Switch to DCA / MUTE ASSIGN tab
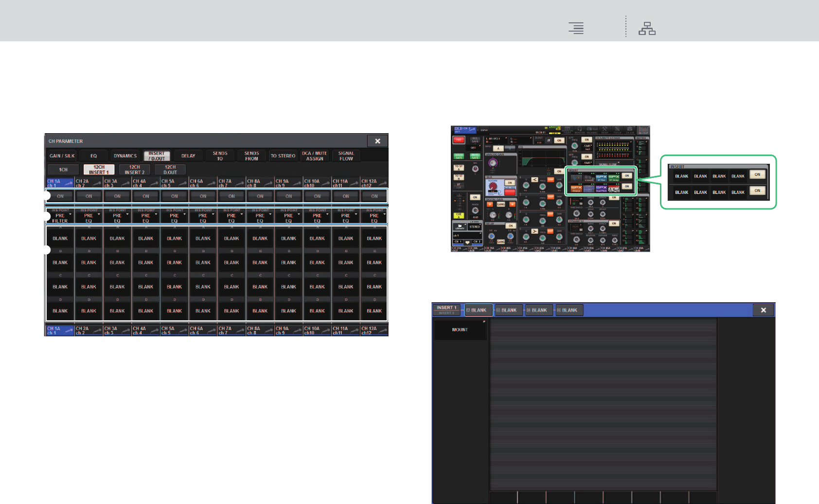819x504 pixels. point(315,156)
